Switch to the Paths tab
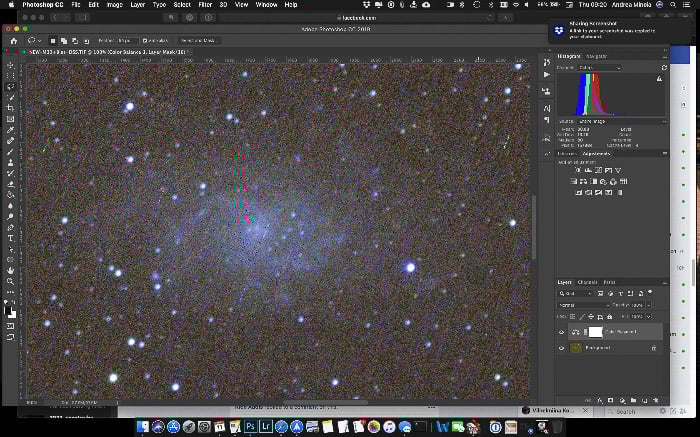This screenshot has height=437, width=700. (x=609, y=282)
